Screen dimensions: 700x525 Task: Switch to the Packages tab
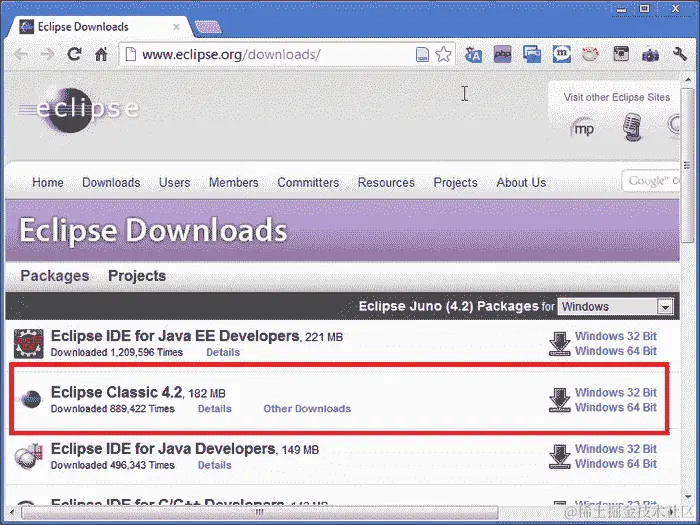click(x=54, y=276)
